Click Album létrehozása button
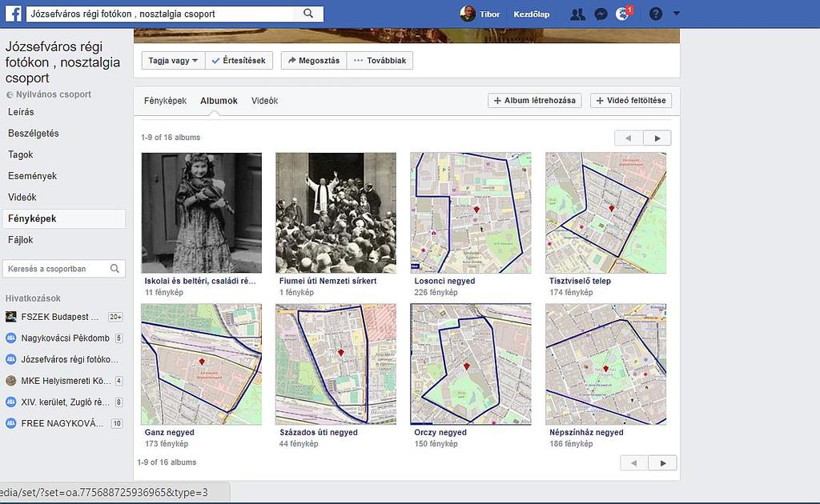820x504 pixels. point(534,100)
